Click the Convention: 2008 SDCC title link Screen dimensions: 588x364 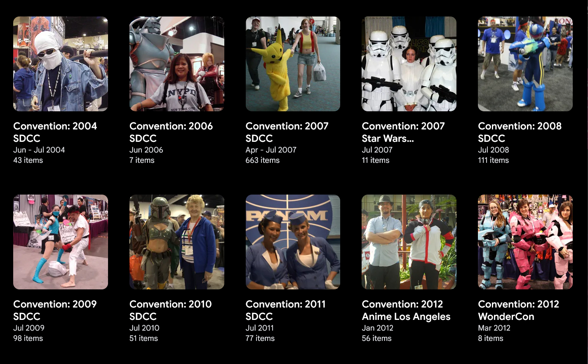[520, 132]
